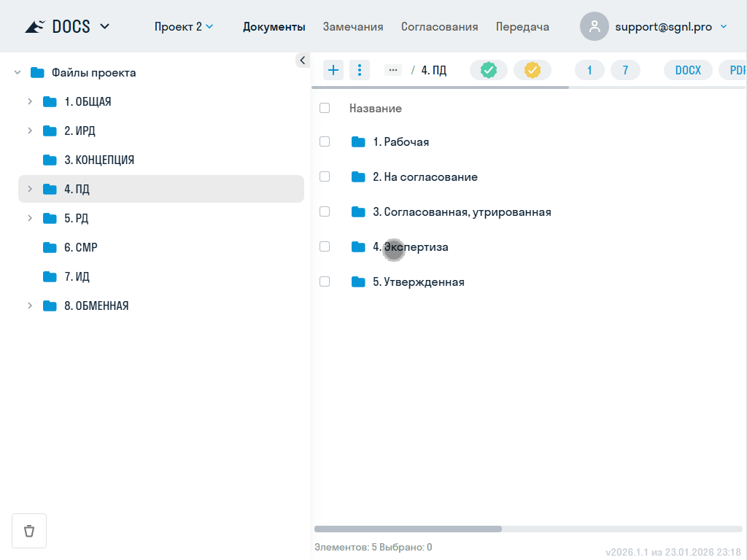Check the box next to 1. Рабочая

[325, 141]
